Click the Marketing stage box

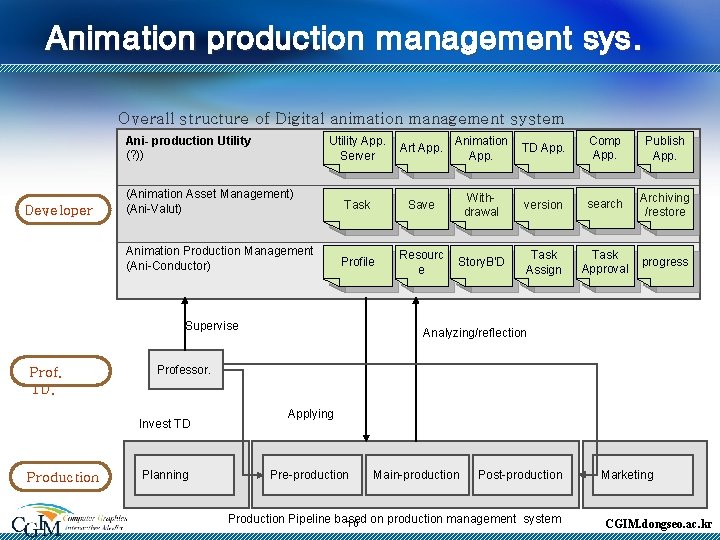click(643, 475)
